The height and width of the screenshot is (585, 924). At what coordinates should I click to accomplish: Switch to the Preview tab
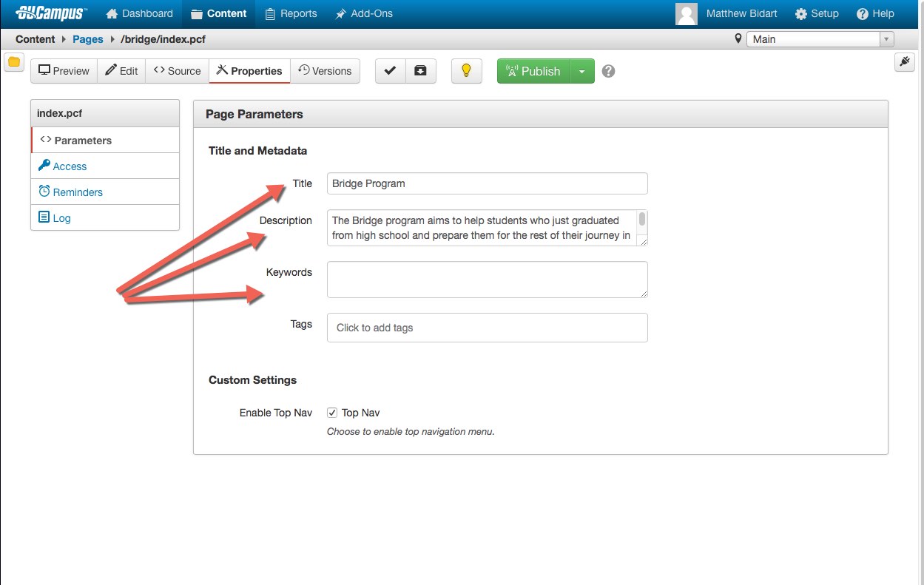point(64,71)
